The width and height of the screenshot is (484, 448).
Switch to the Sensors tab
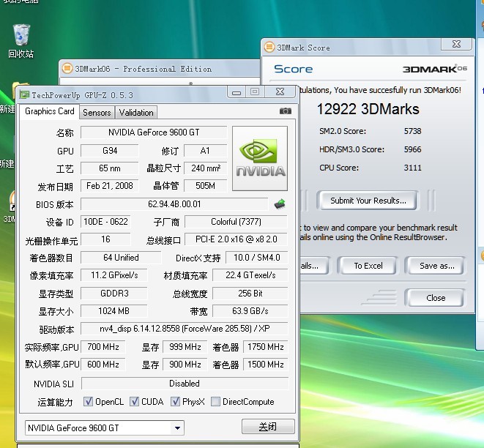97,112
